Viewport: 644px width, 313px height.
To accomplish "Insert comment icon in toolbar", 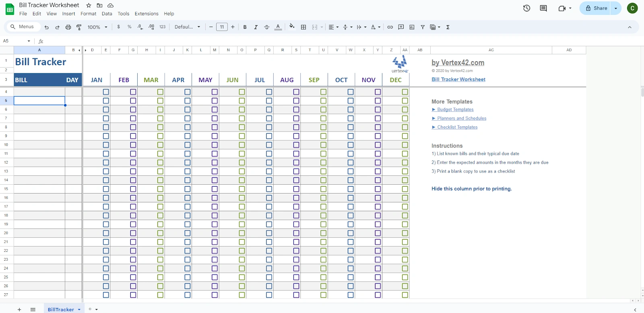I will click(401, 27).
